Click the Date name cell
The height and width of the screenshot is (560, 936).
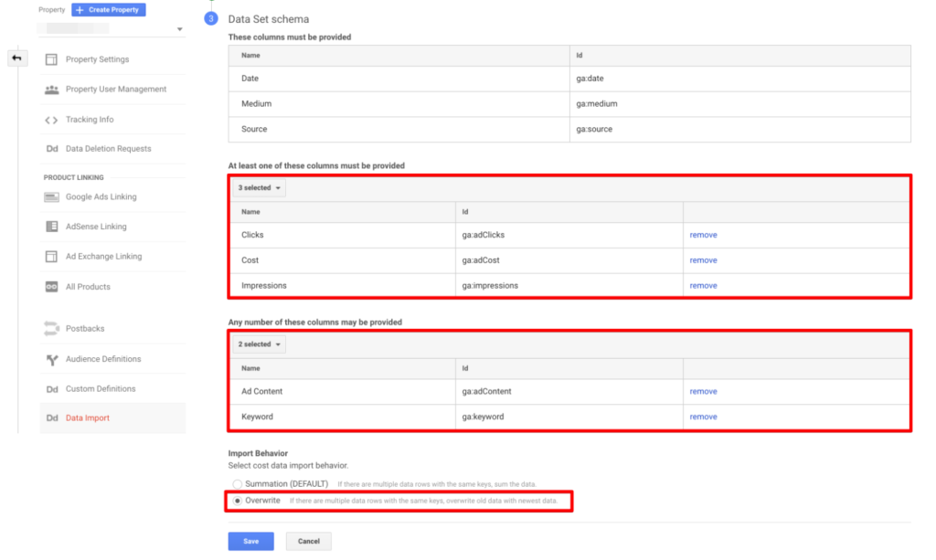click(x=399, y=79)
